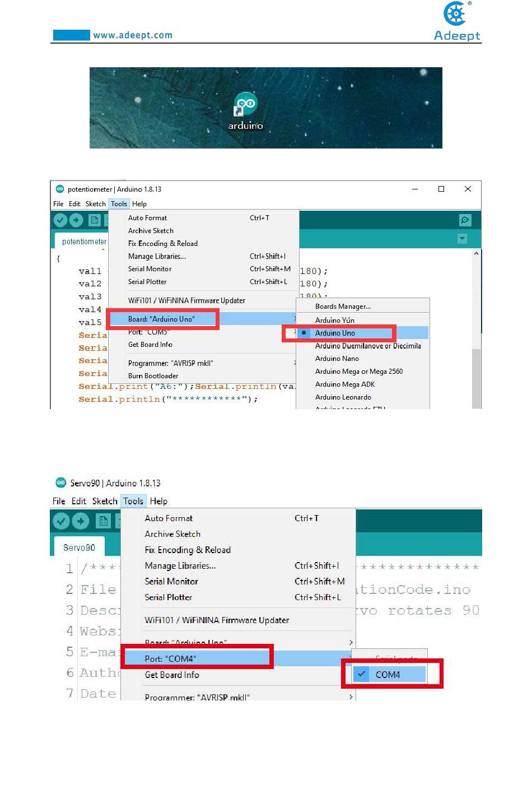Viewport: 532px width, 789px height.
Task: Click scroll-up arrow in potentiometer editor scrollbar
Action: 477,253
